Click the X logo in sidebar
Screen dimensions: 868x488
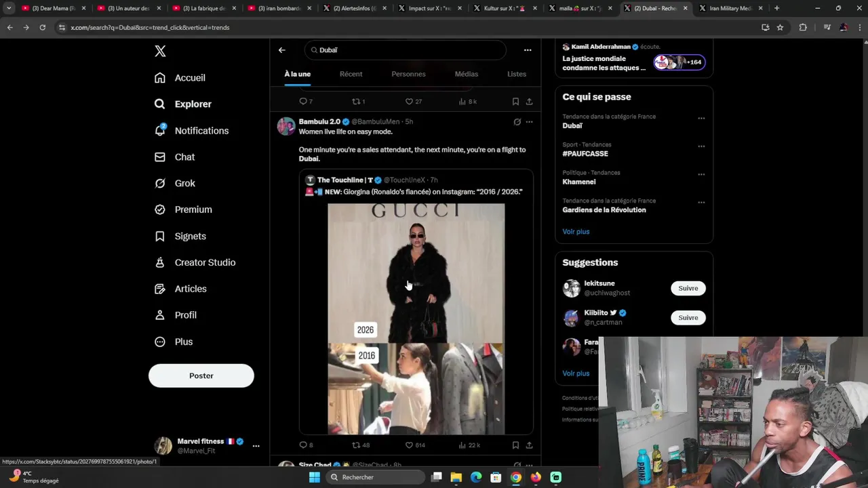coord(160,51)
